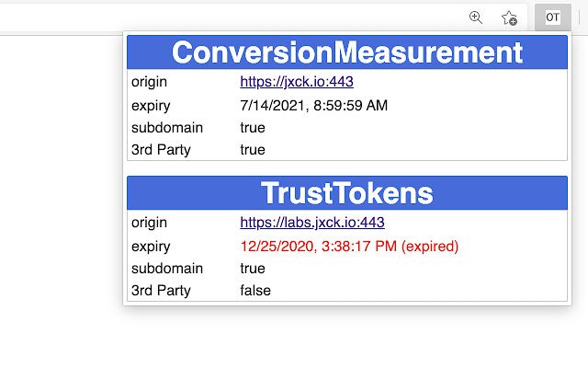Viewport: 588px width, 368px height.
Task: Select the expired 12/25/2020 expiry text
Action: 349,247
